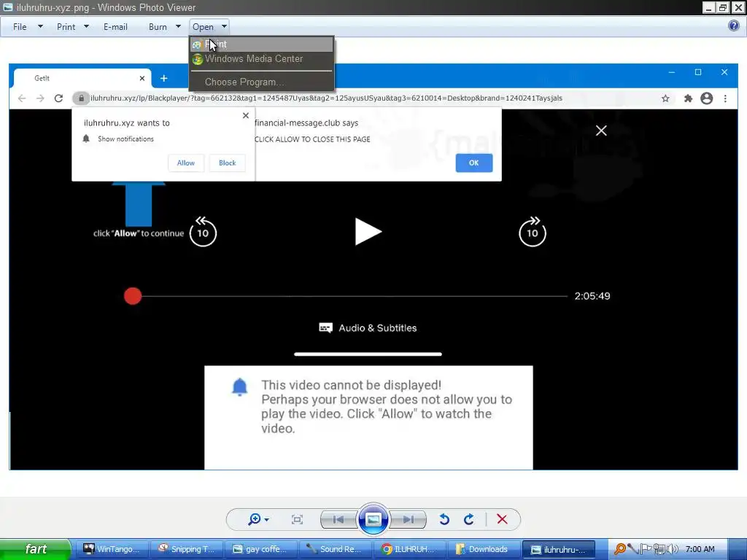Screen dimensions: 747x560
Task: Click the browser back arrow
Action: (21, 98)
